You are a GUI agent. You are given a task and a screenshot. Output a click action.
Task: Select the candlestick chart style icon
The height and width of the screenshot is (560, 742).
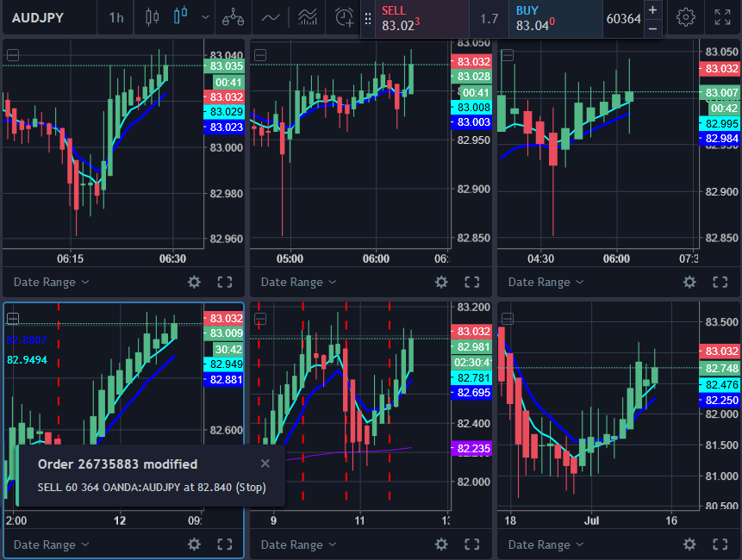180,17
